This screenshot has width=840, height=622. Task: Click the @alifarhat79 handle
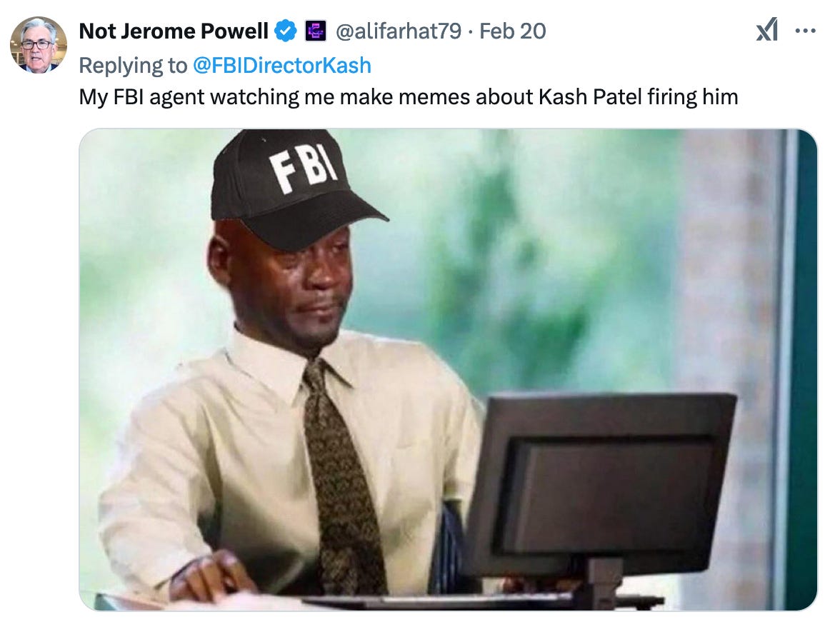tap(398, 31)
